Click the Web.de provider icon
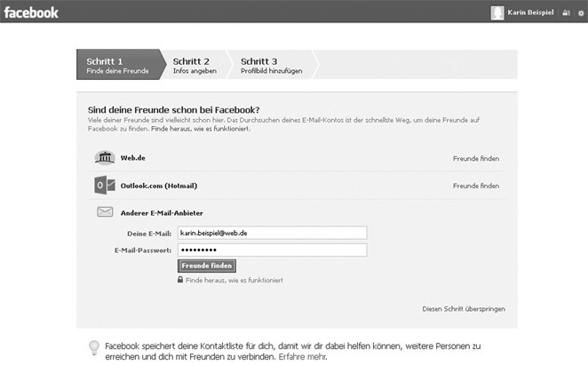588x365 pixels. coord(105,157)
